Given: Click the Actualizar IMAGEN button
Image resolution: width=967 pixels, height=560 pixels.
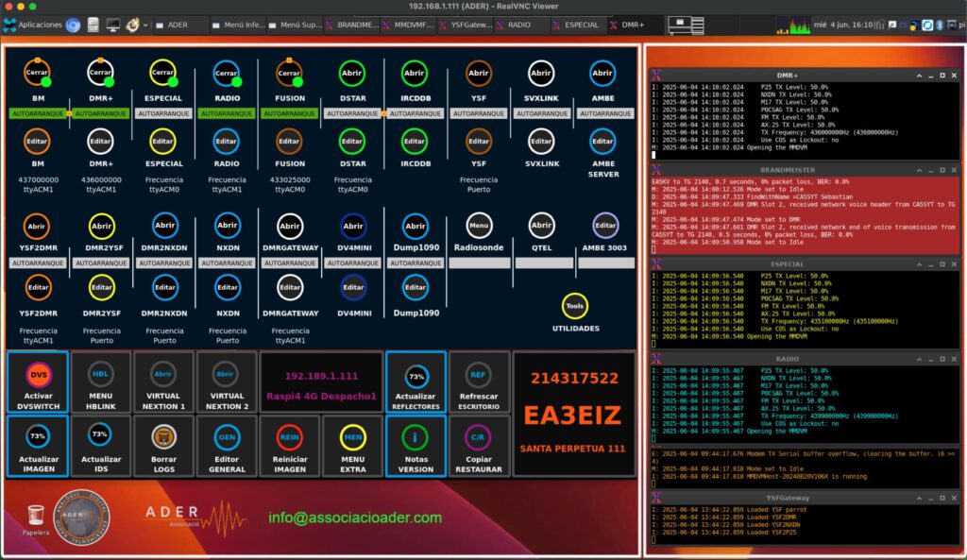Looking at the screenshot, I should [38, 446].
